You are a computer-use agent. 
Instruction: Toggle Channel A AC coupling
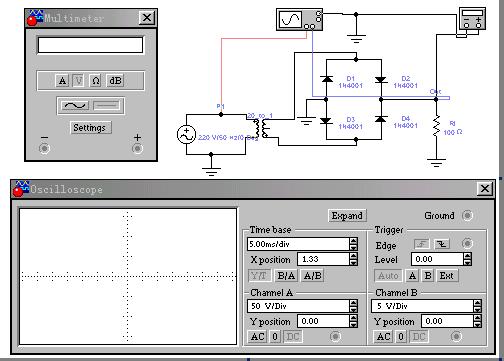258,337
